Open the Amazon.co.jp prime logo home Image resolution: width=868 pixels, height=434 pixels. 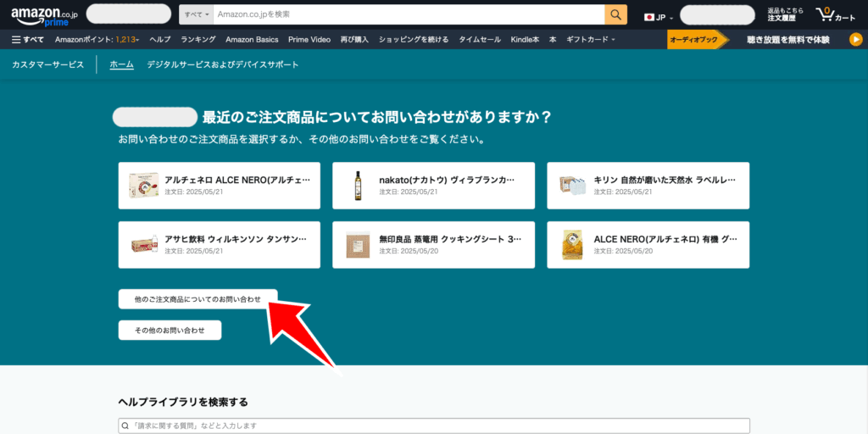point(44,16)
